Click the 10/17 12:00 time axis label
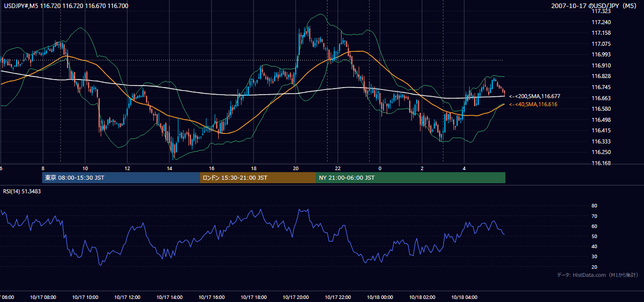Image resolution: width=644 pixels, height=302 pixels. [x=127, y=297]
